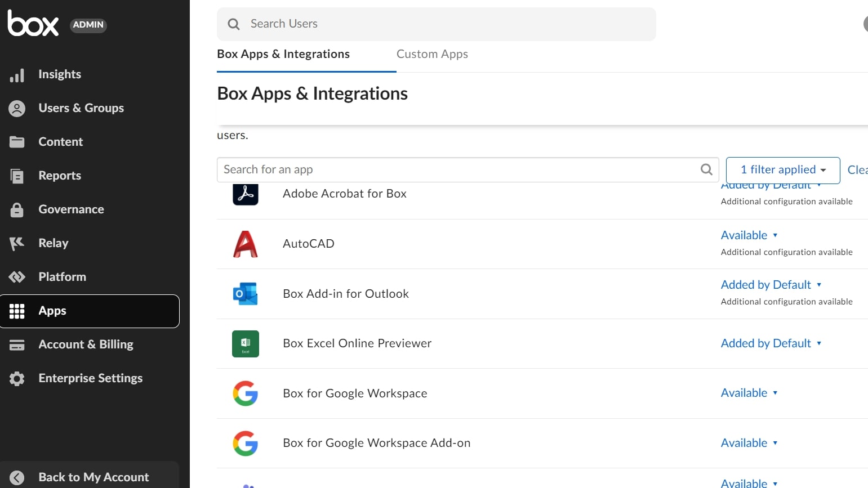Click the Account & Billing card icon
868x488 pixels.
pos(17,345)
